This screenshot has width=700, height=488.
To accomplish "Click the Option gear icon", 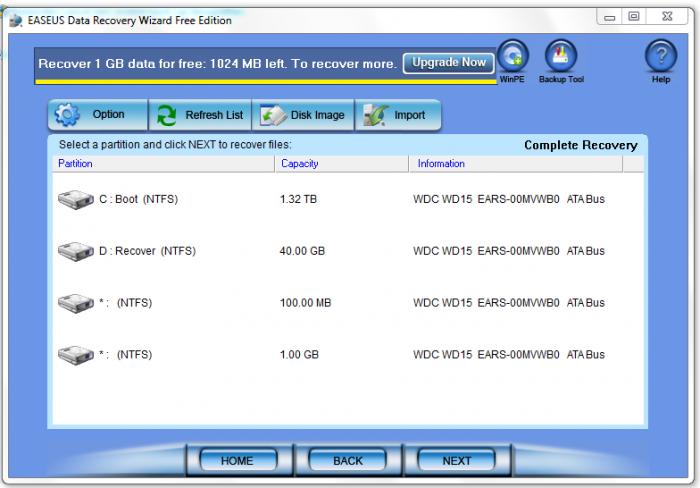I will tap(67, 115).
